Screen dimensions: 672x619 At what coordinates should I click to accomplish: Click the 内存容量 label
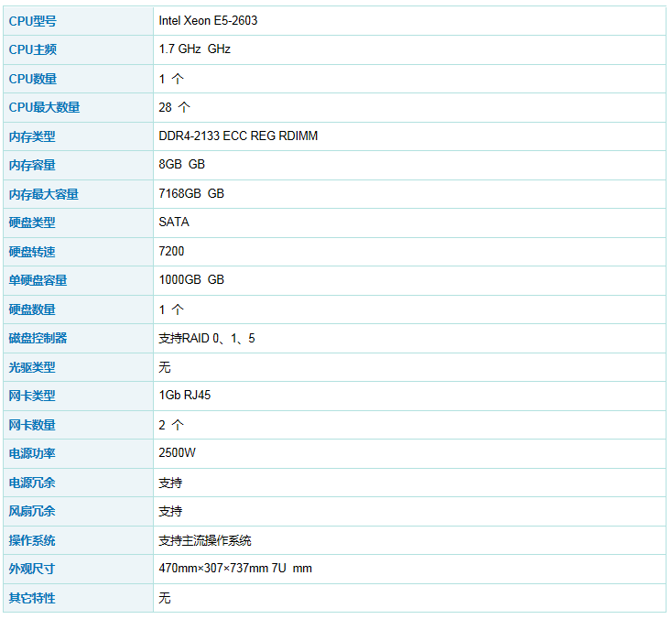(32, 165)
